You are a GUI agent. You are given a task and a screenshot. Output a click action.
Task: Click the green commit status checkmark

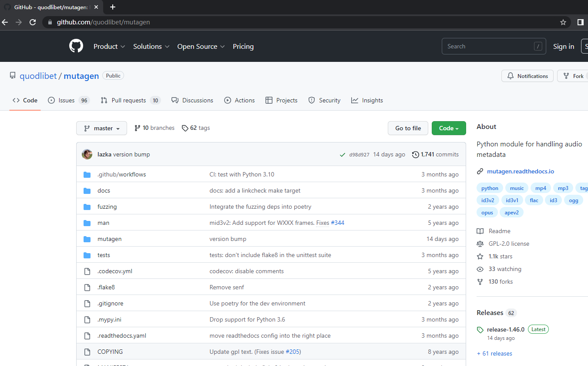343,155
